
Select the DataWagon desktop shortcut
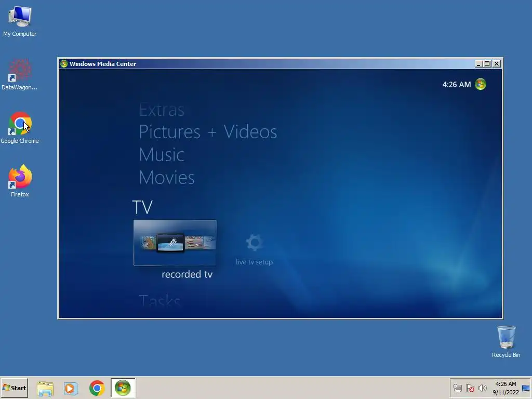pyautogui.click(x=20, y=75)
